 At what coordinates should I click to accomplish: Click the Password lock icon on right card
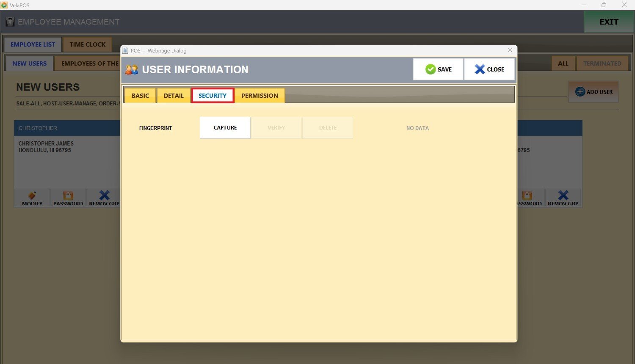click(527, 196)
